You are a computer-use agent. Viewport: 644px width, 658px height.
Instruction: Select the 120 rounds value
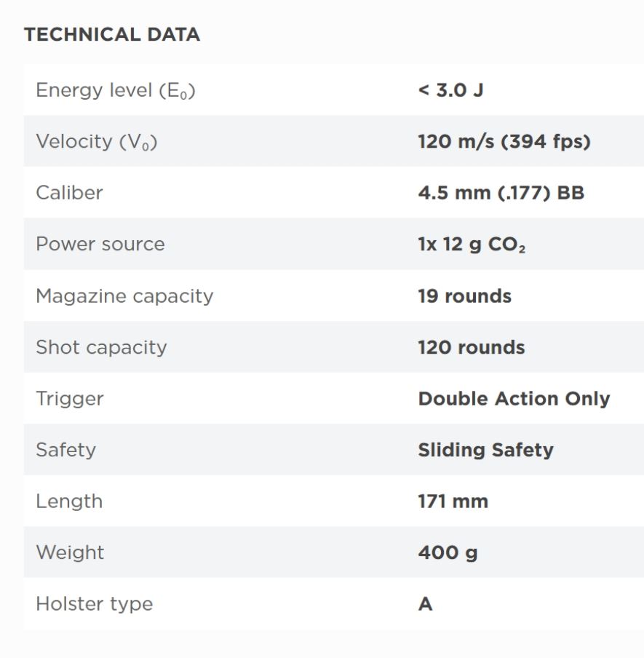point(471,347)
